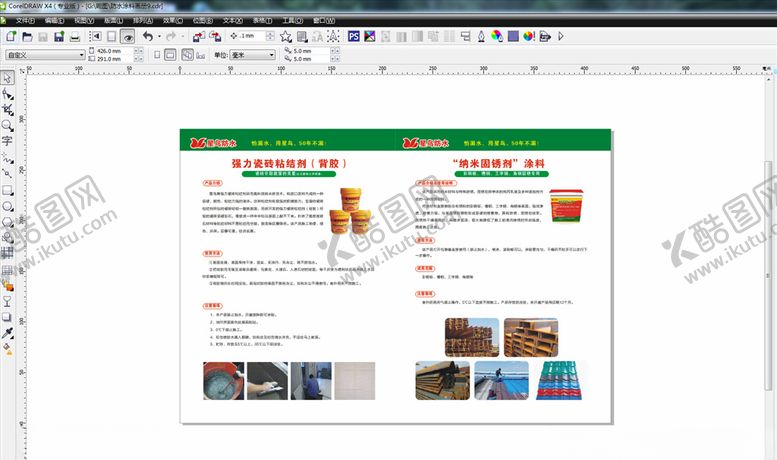Select the Pick tool in toolbox
This screenshot has height=460, width=777.
pyautogui.click(x=7, y=77)
